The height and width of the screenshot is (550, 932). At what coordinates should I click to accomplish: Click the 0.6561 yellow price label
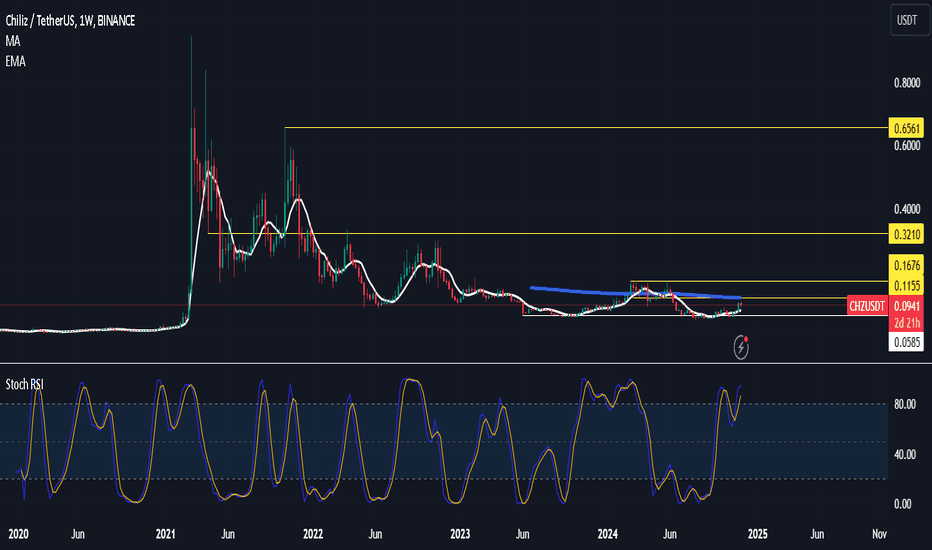pos(906,128)
